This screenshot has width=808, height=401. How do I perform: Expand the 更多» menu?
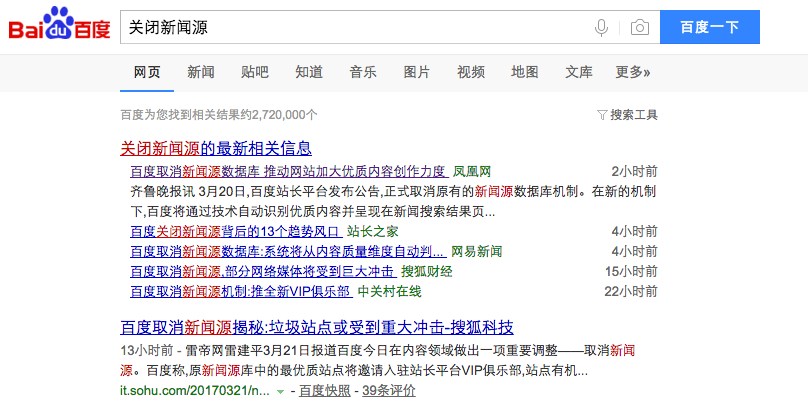(x=633, y=72)
